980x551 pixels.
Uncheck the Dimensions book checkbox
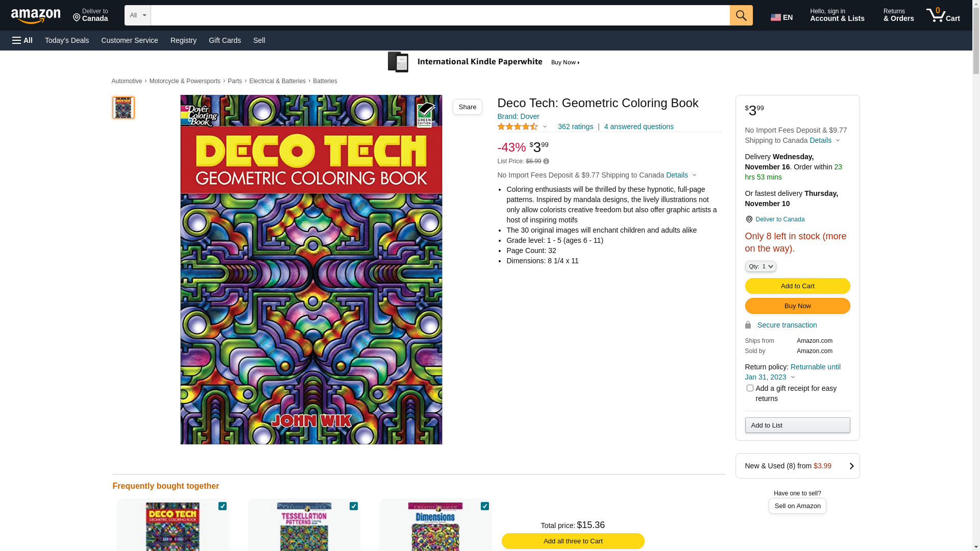point(485,506)
